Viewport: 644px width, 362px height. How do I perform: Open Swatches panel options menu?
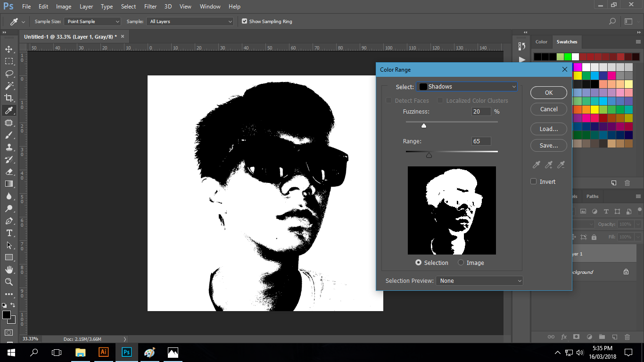pyautogui.click(x=638, y=41)
